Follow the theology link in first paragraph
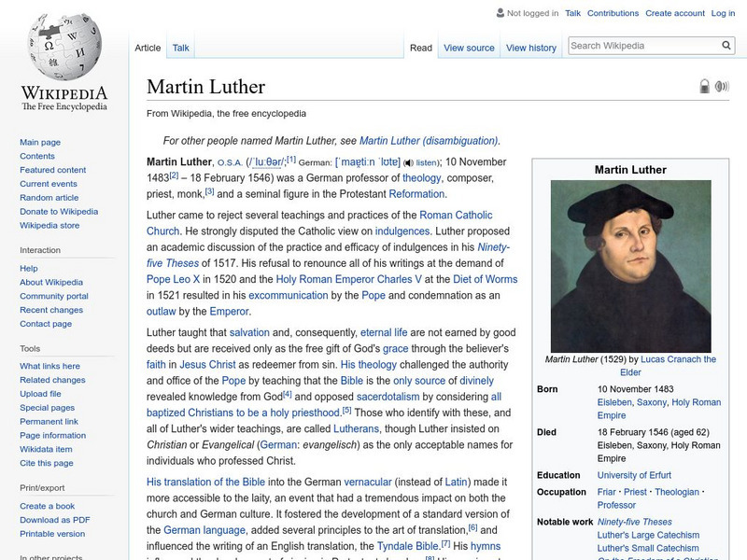This screenshot has height=560, width=747. tap(422, 178)
